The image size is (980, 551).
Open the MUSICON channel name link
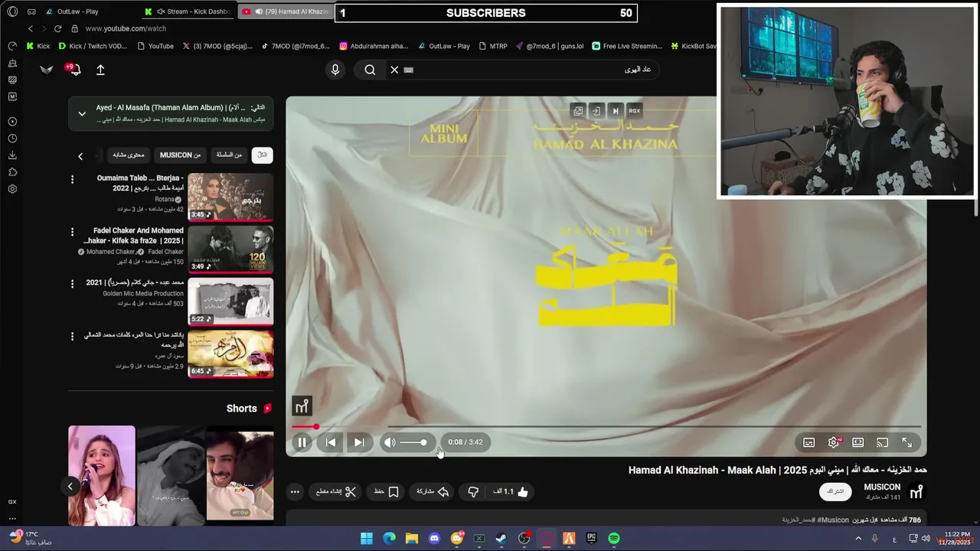(x=882, y=487)
